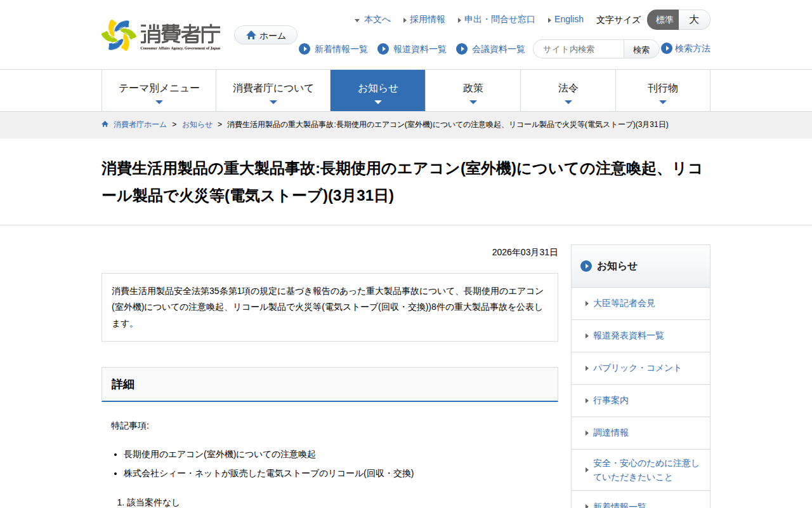Switch to the English site link
Screen dimensions: 812x508
click(x=569, y=20)
